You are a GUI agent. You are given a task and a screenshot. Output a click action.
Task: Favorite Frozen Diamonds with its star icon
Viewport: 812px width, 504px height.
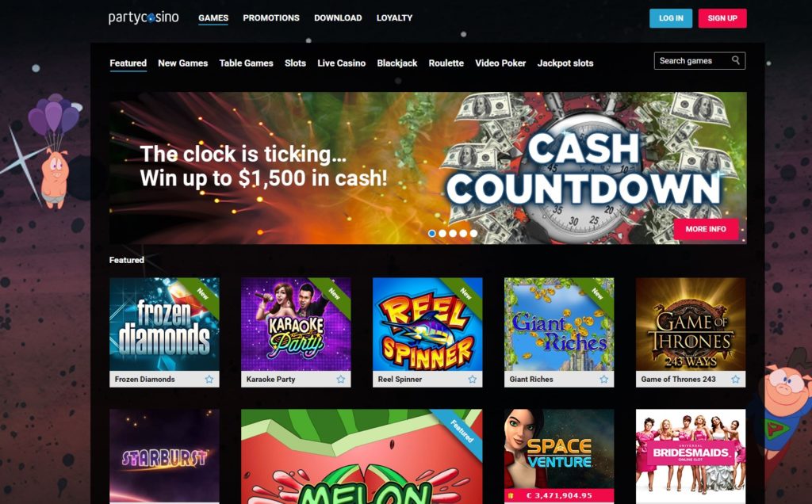coord(209,380)
